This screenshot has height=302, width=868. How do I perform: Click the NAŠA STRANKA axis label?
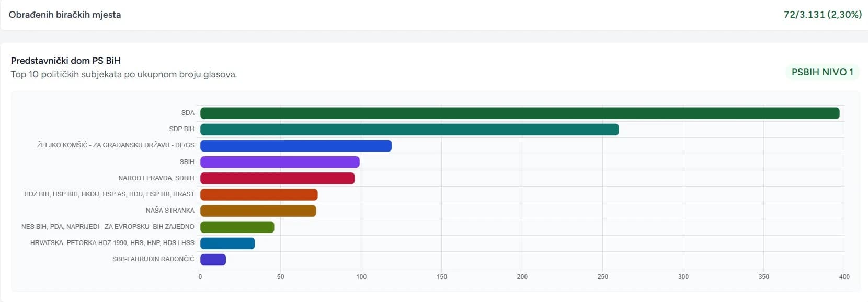point(170,211)
